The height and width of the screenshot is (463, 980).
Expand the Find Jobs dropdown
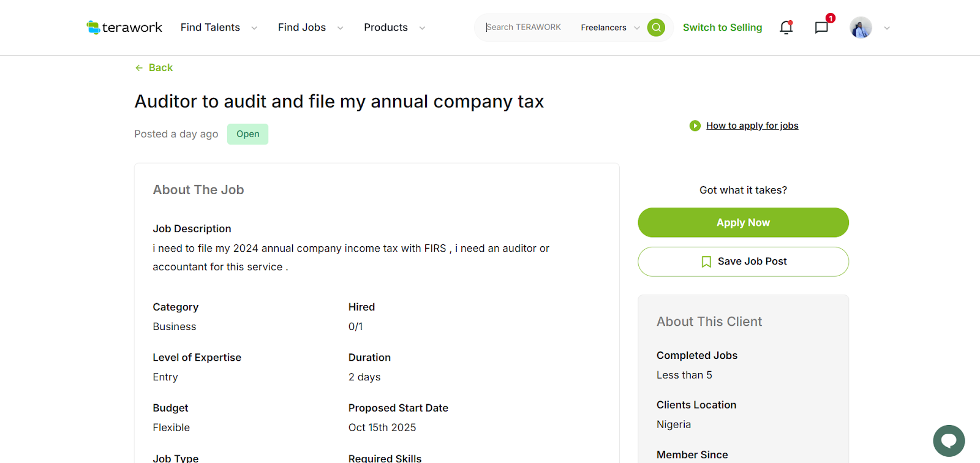(x=341, y=28)
